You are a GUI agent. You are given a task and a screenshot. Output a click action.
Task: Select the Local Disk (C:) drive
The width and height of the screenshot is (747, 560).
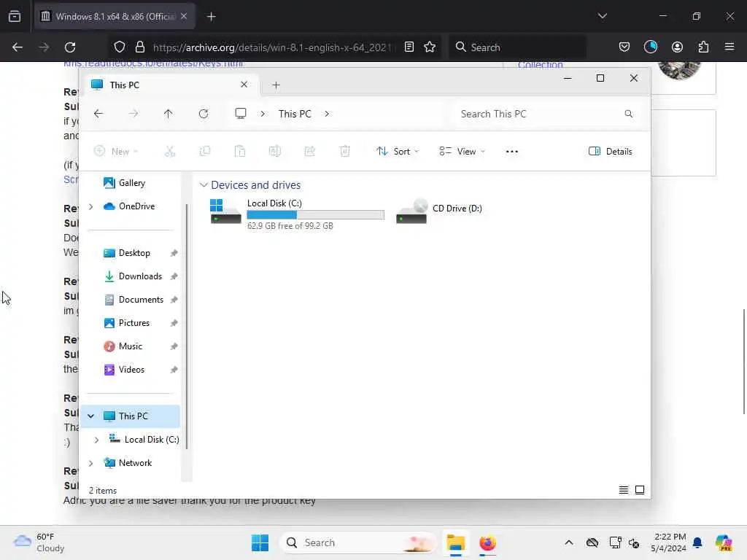(297, 214)
